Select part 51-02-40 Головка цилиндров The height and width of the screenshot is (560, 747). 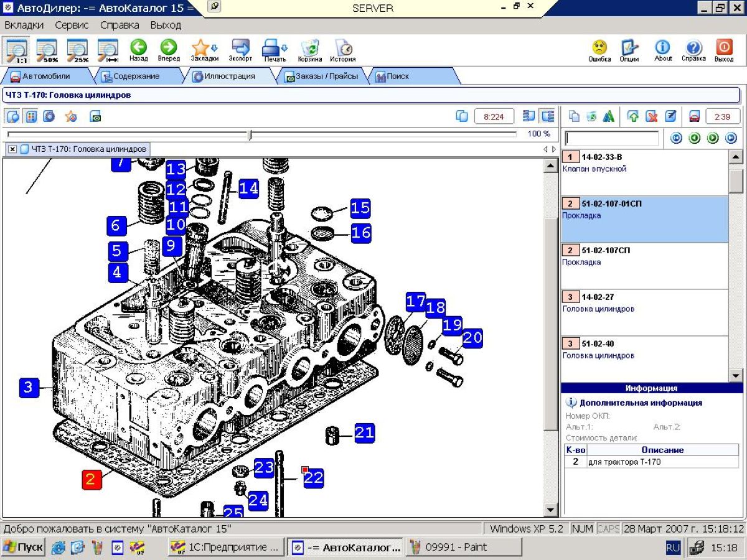click(x=644, y=359)
